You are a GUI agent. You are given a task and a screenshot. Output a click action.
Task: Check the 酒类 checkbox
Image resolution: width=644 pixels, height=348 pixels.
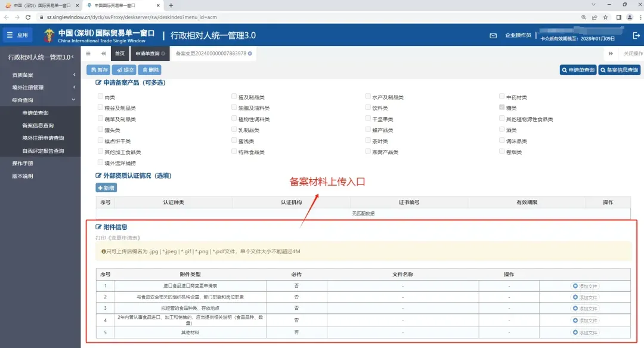pyautogui.click(x=501, y=129)
